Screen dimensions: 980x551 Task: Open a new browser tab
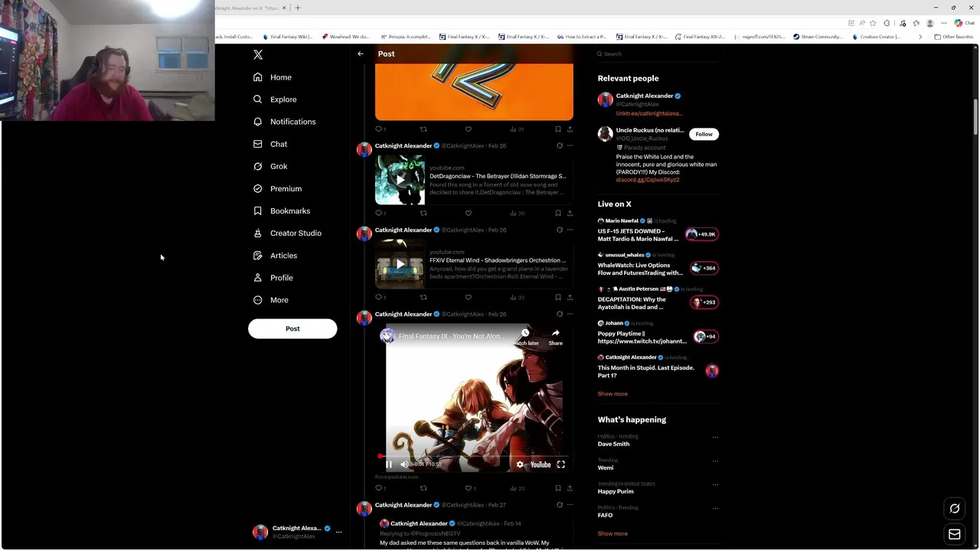(298, 8)
